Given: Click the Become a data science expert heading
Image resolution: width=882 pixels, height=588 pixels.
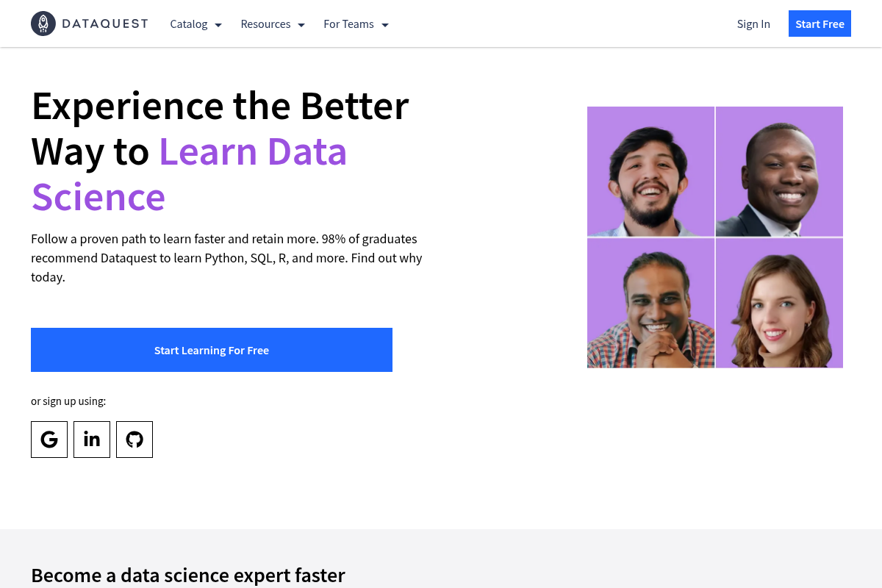Looking at the screenshot, I should (187, 575).
